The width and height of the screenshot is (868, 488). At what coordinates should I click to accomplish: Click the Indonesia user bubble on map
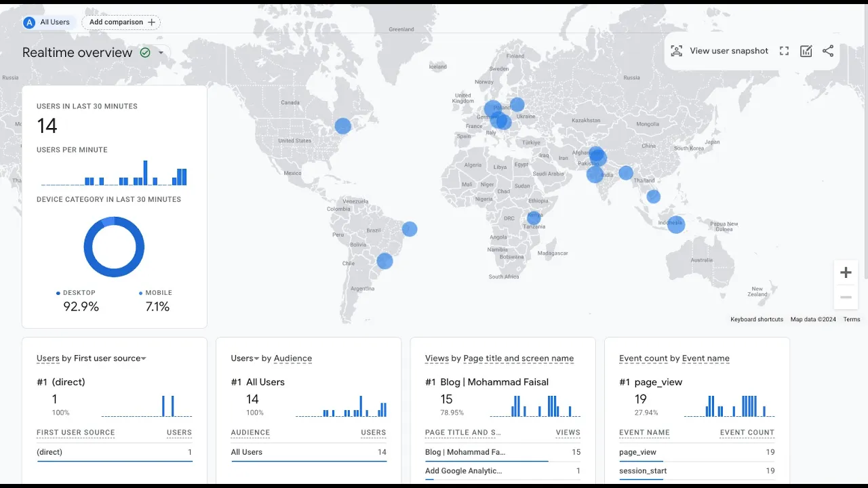(676, 224)
